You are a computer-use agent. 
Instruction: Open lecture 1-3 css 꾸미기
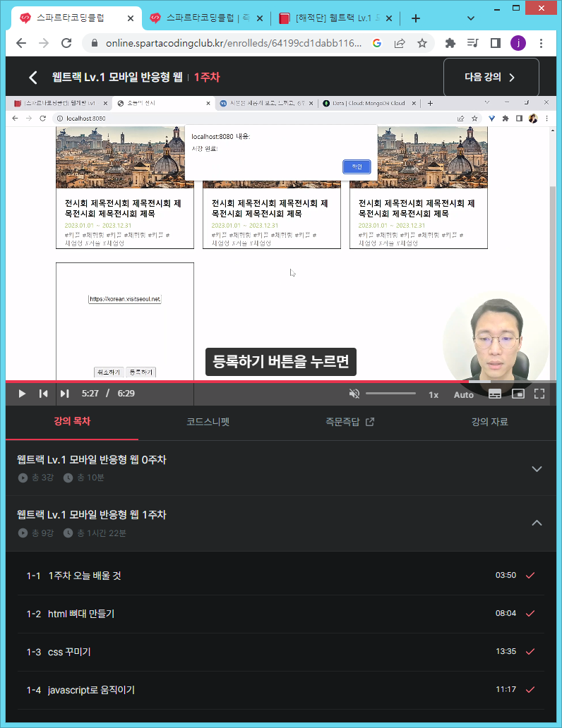click(281, 652)
